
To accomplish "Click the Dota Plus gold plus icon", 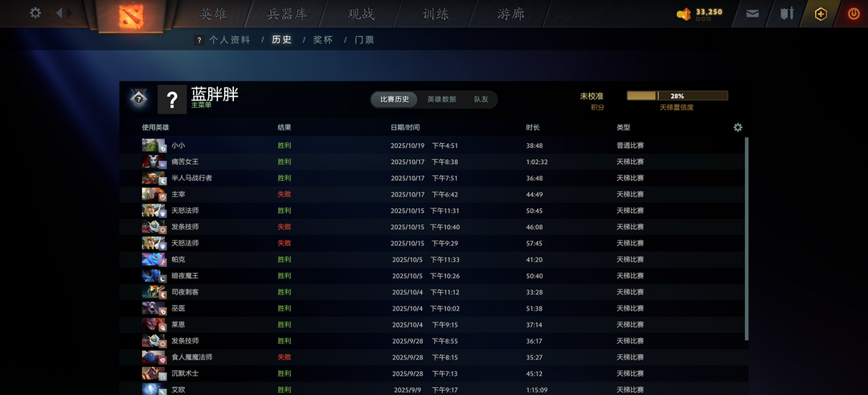I will (x=821, y=14).
